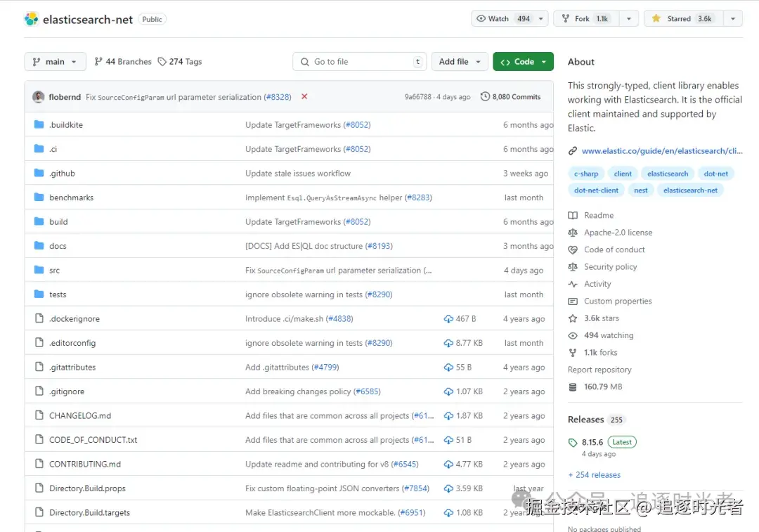Click the eye icon beside 494 watching
The image size is (759, 532).
[x=573, y=335]
